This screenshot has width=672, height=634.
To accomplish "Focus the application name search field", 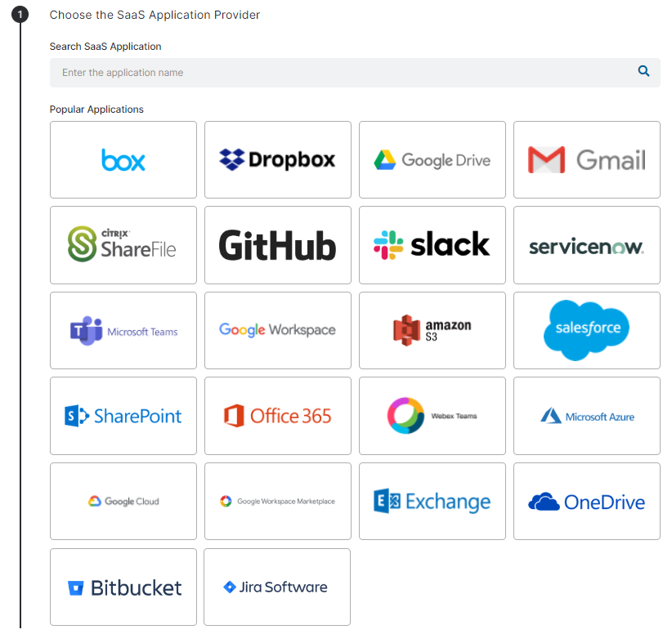I will 343,73.
